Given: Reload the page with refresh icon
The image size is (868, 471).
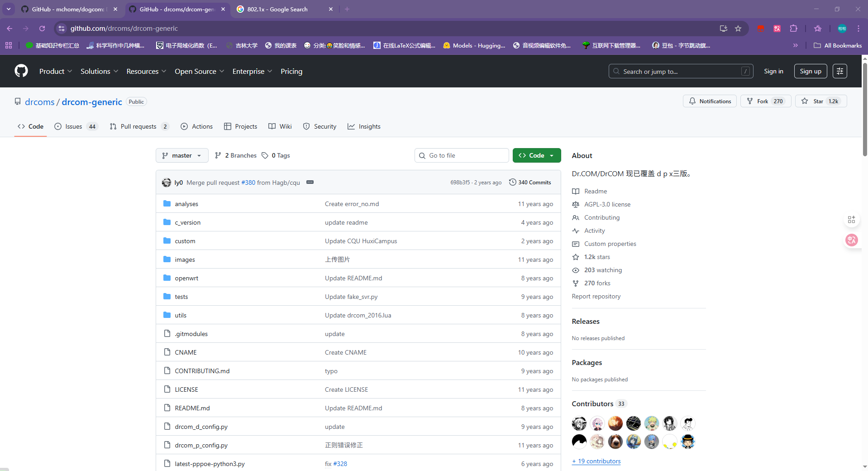Looking at the screenshot, I should [42, 29].
